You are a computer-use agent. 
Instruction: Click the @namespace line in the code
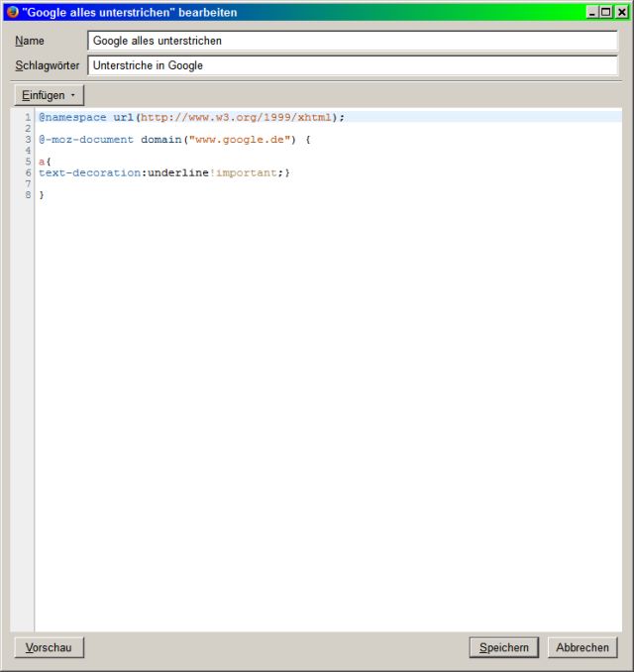(x=191, y=117)
